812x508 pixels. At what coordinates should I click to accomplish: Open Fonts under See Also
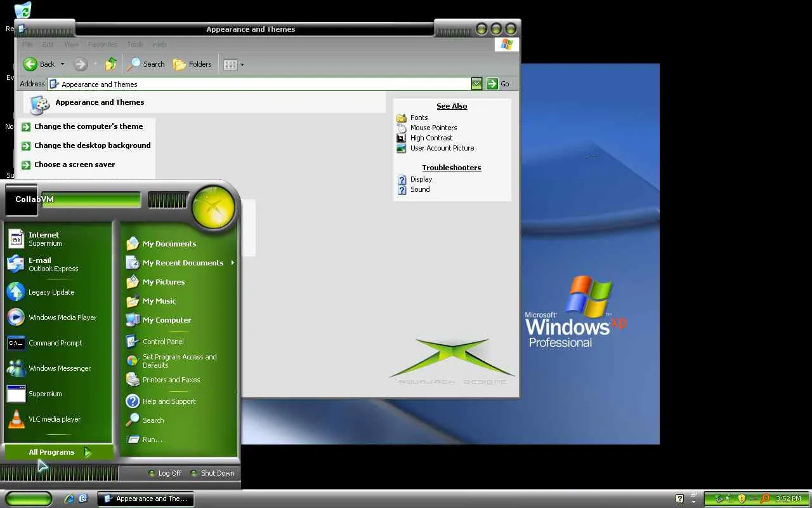[x=419, y=117]
